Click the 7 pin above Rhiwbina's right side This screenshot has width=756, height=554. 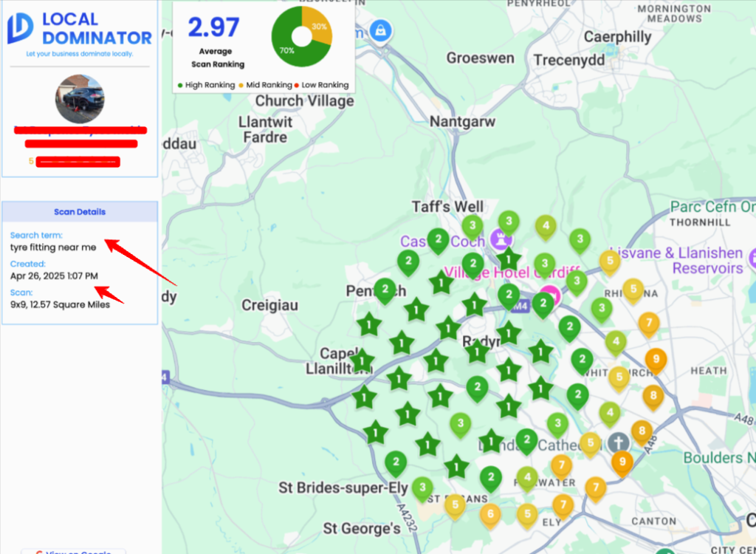point(649,324)
